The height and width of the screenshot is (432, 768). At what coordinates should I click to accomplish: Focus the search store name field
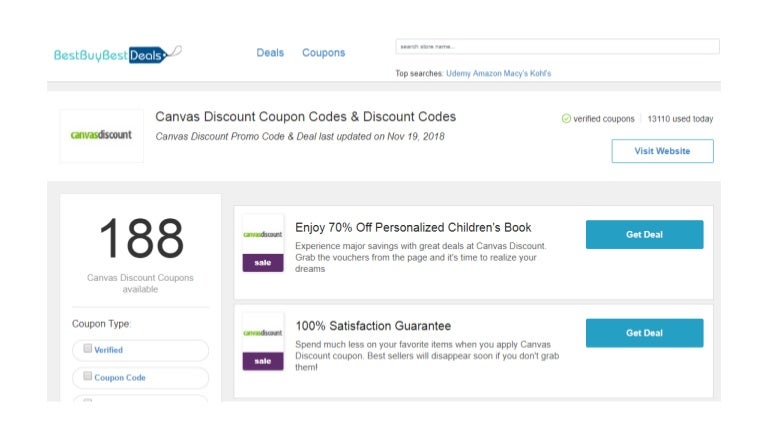(x=557, y=46)
